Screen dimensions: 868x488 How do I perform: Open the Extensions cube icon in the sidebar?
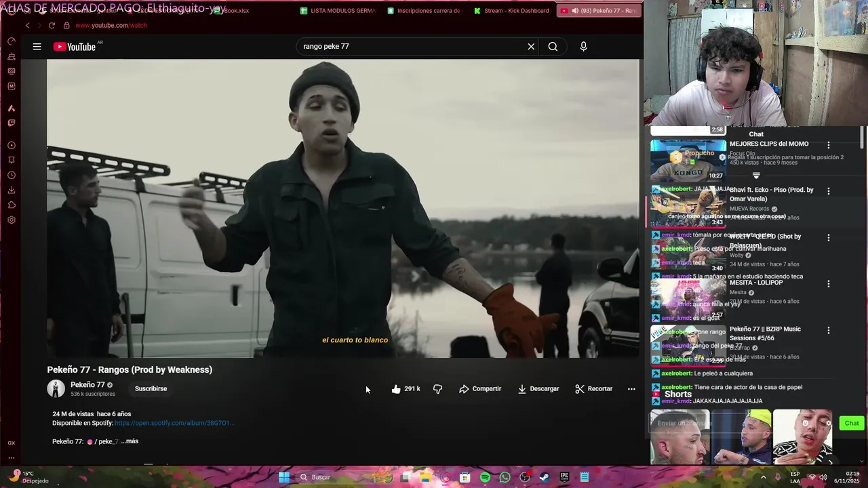click(x=12, y=205)
